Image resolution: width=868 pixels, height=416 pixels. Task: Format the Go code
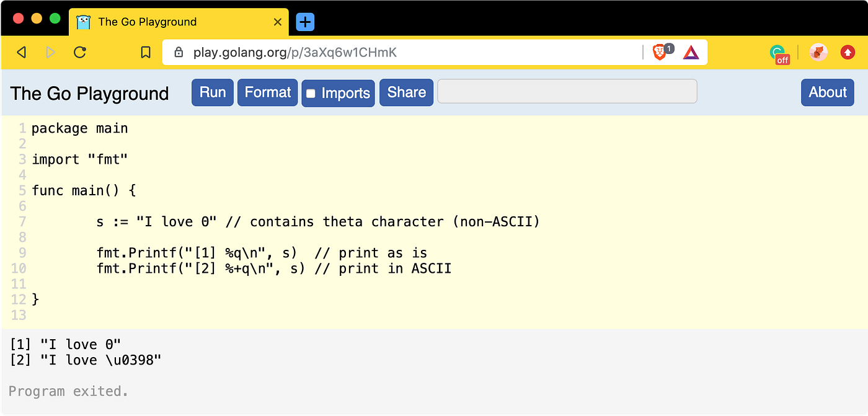[x=268, y=92]
